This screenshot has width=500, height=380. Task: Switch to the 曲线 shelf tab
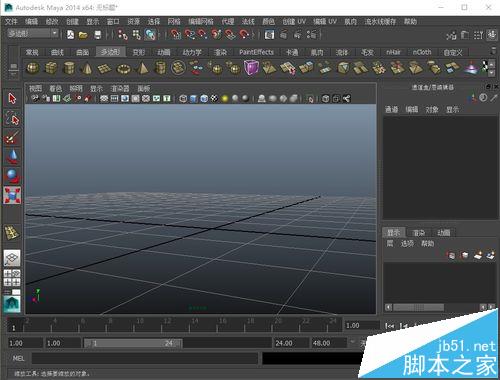point(57,52)
